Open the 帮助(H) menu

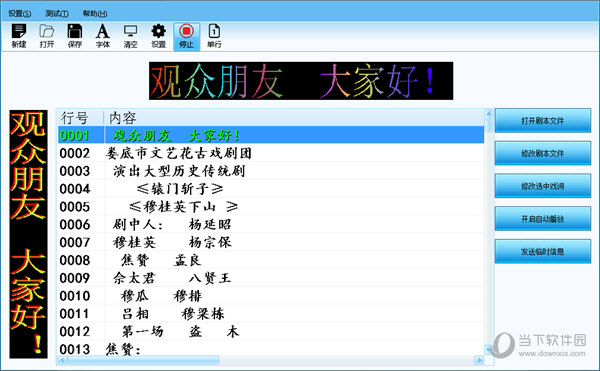click(x=95, y=13)
